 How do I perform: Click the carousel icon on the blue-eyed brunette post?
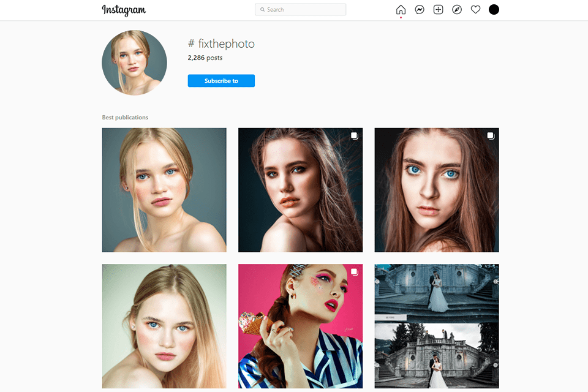point(491,136)
